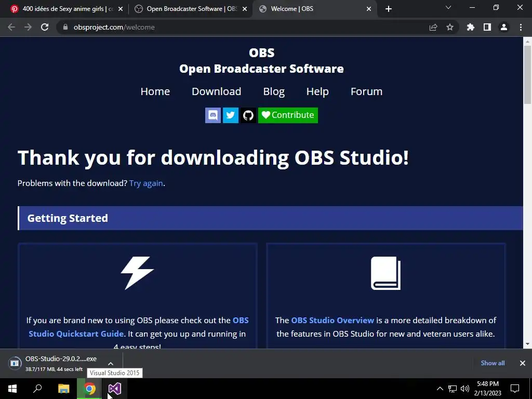Open File Explorer from taskbar

click(63, 389)
